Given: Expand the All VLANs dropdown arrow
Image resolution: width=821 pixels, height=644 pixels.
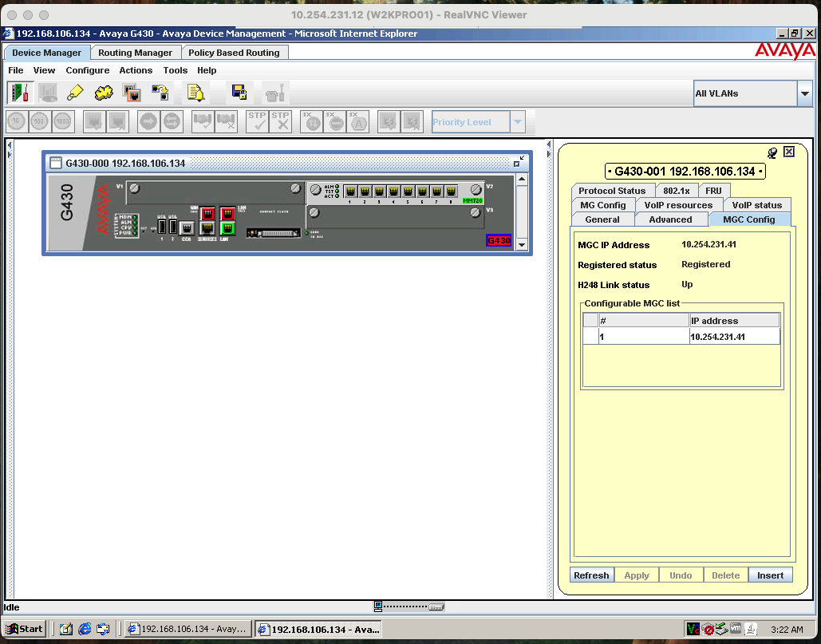Looking at the screenshot, I should point(805,93).
